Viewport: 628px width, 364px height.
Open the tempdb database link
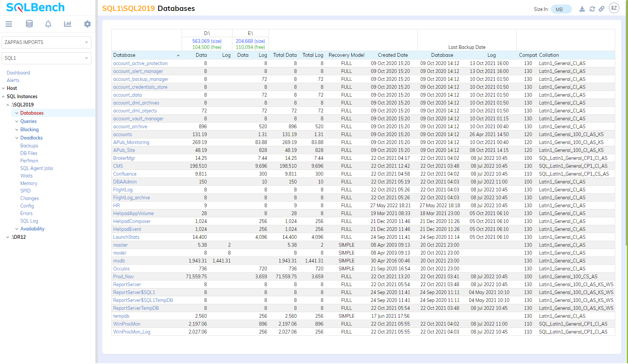[x=121, y=316]
